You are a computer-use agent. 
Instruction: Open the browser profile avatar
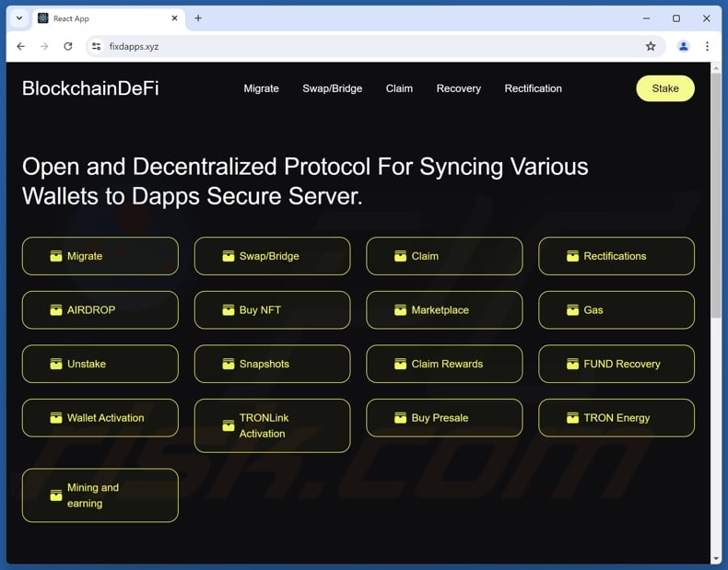684,46
